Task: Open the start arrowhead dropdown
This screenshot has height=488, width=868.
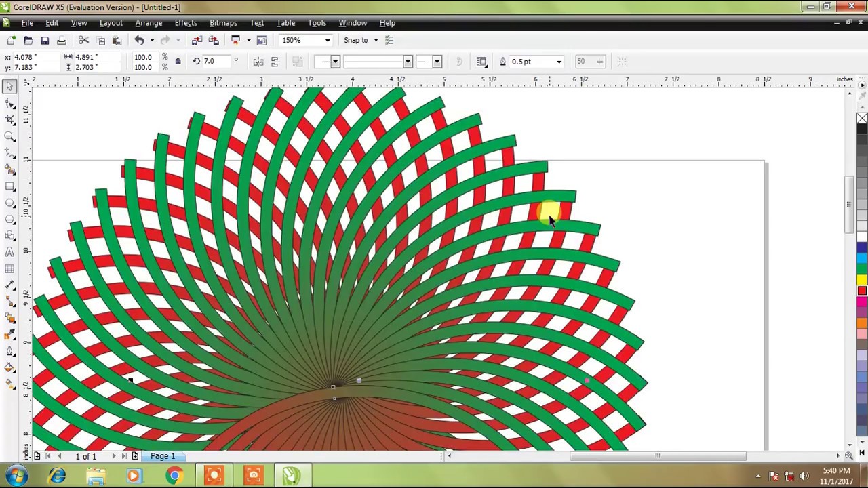Action: (x=334, y=62)
